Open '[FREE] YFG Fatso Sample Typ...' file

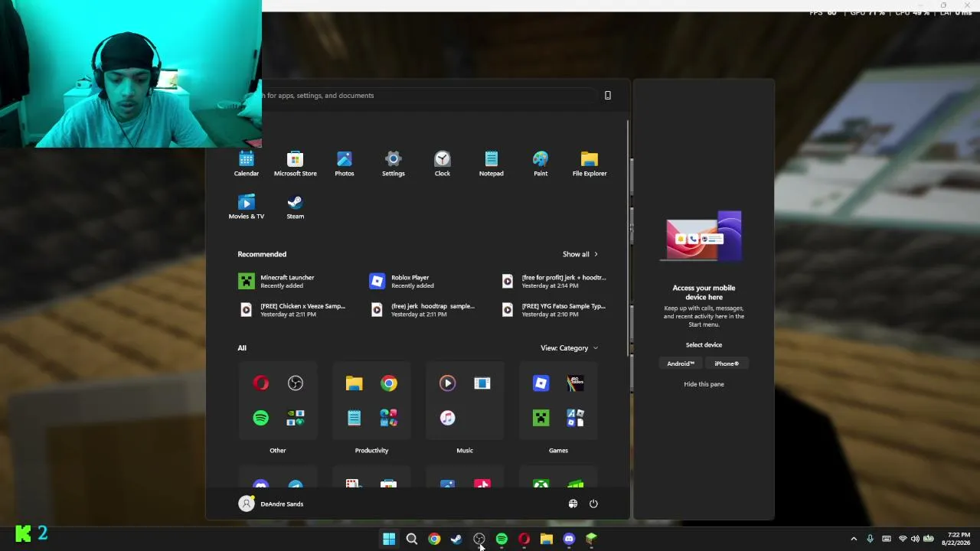pos(554,310)
